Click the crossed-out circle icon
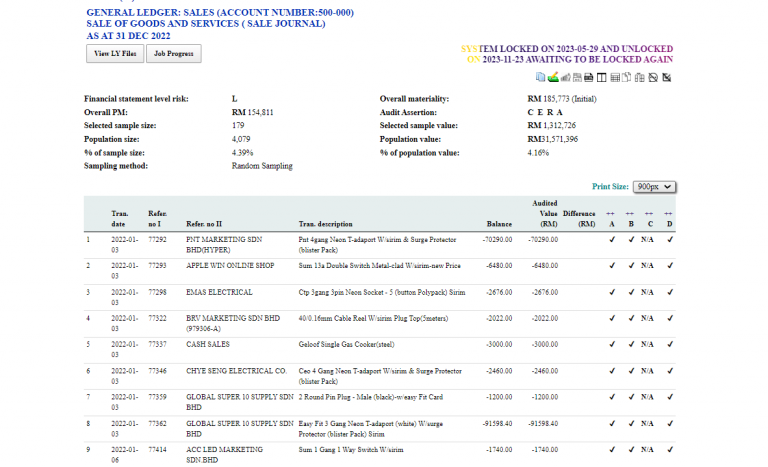This screenshot has width=768, height=467. 653,77
